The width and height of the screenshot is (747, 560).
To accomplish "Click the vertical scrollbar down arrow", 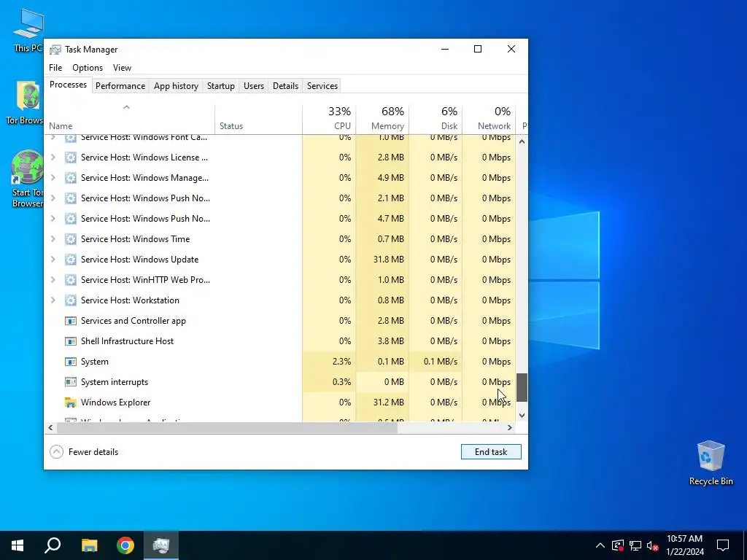I will tap(522, 415).
